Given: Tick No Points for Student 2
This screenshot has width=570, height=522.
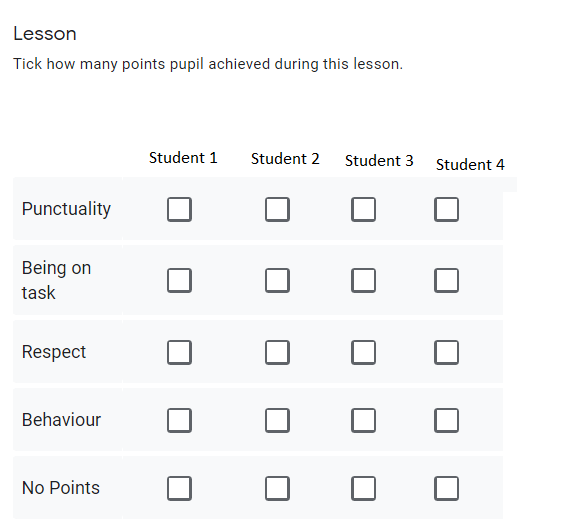Looking at the screenshot, I should [277, 488].
